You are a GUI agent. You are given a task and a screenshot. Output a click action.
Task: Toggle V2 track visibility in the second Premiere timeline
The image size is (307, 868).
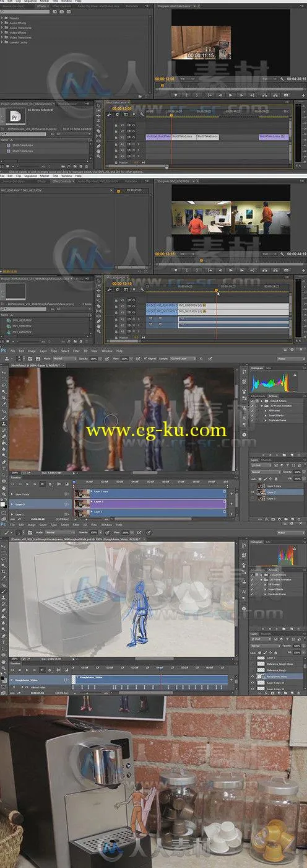(x=134, y=306)
